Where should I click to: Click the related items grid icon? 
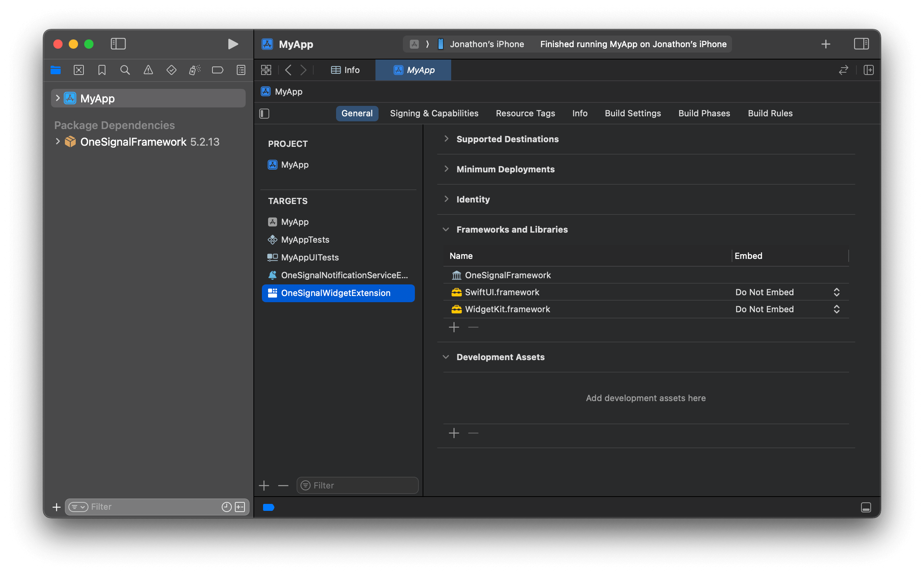tap(266, 70)
